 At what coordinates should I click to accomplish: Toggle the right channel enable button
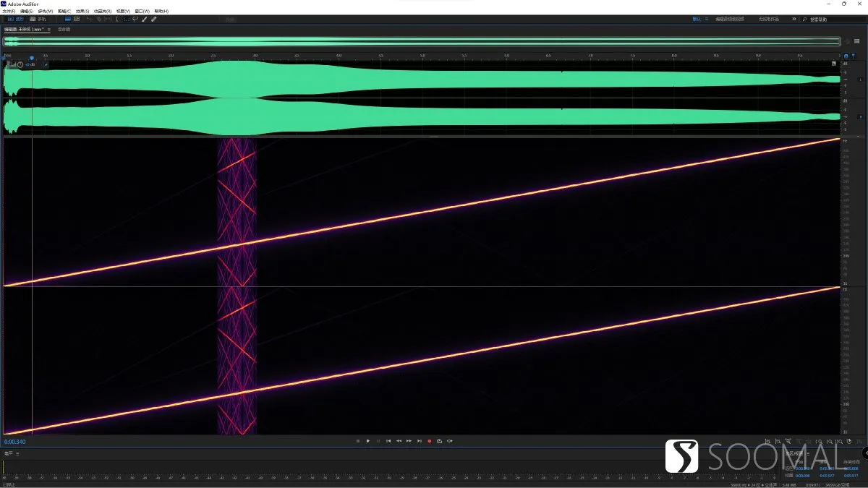point(859,116)
